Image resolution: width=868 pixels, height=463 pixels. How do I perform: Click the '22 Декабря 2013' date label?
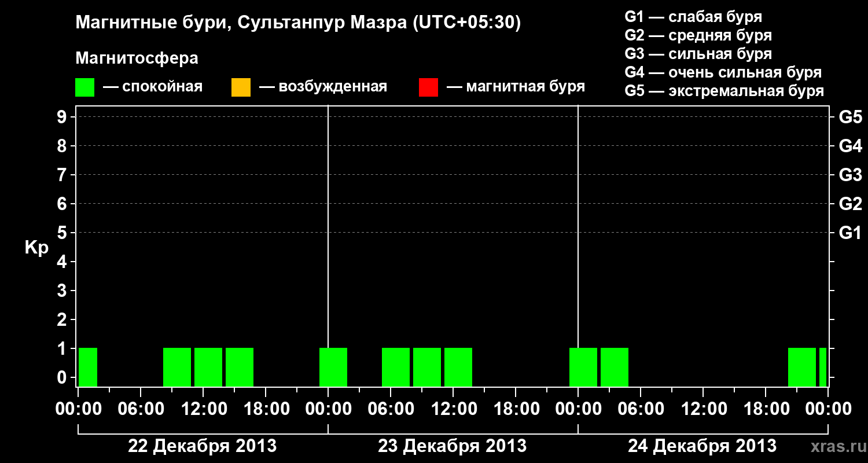[x=202, y=446]
